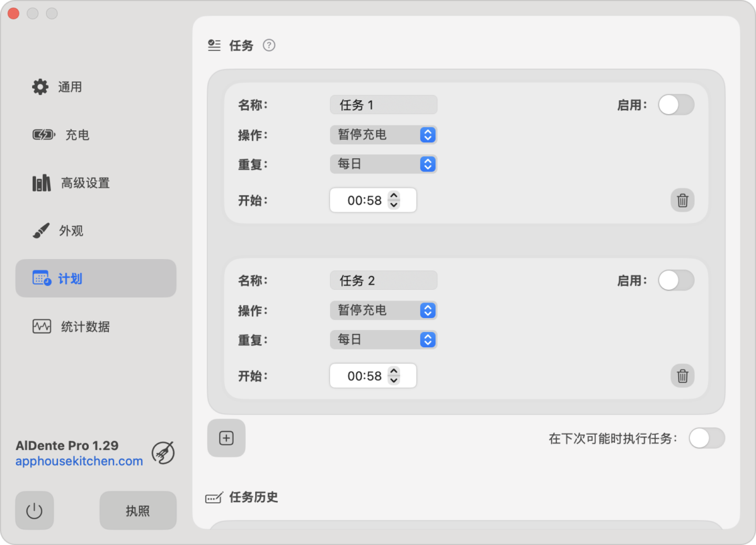
Task: Open the 操作 dropdown for 任务 2
Action: pos(383,310)
